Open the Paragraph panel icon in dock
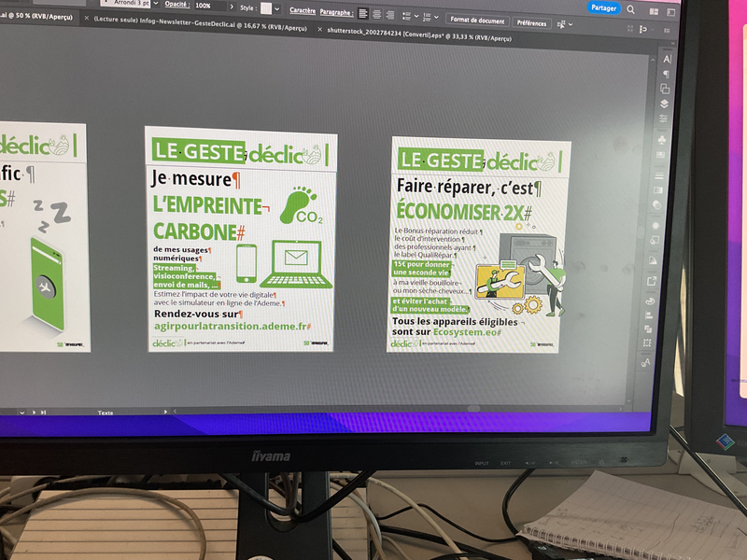This screenshot has height=560, width=747. (x=666, y=74)
